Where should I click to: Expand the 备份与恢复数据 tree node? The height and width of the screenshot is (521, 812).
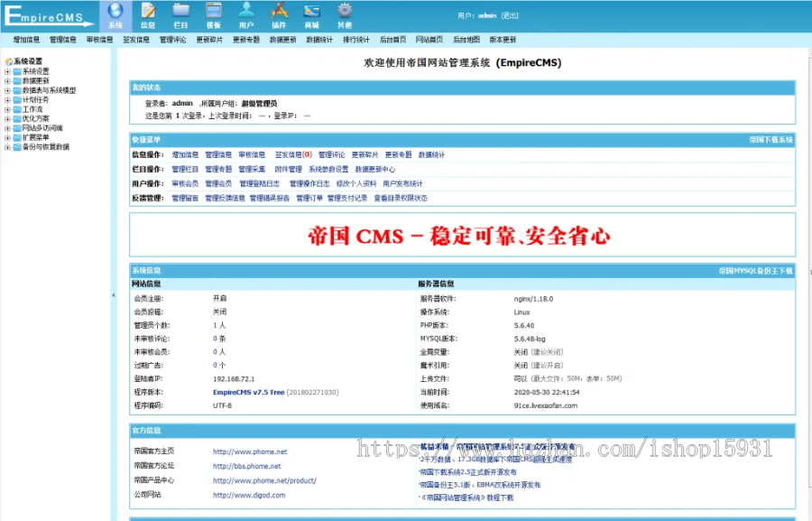click(x=7, y=146)
